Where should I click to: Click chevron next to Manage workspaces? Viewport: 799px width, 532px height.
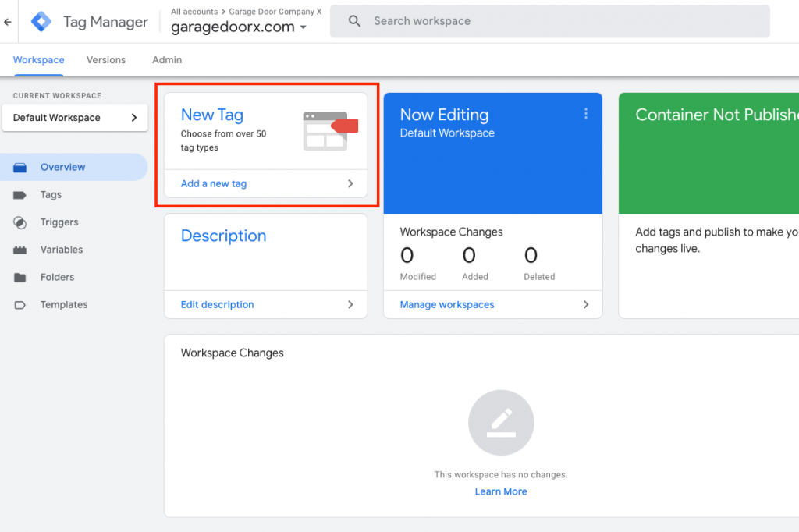pos(585,304)
